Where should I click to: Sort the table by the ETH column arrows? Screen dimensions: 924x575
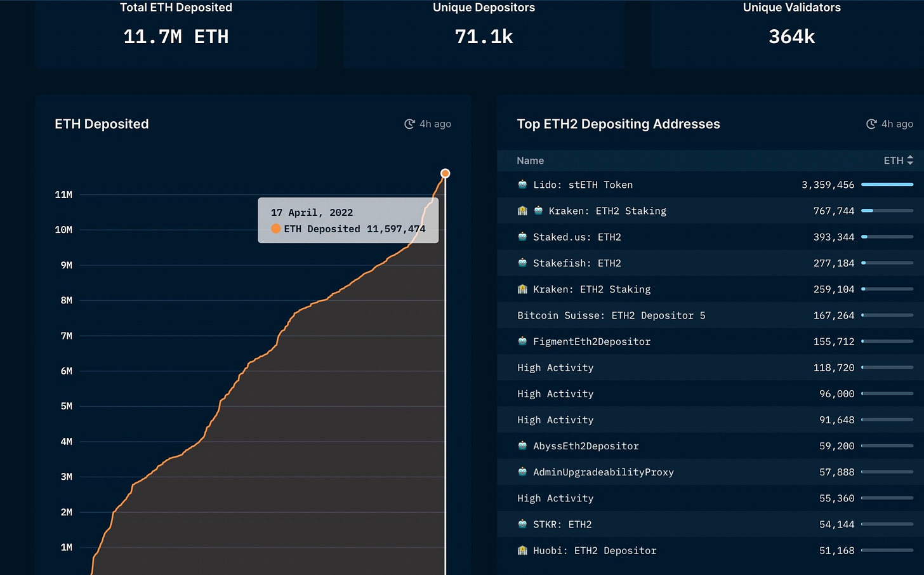(910, 161)
